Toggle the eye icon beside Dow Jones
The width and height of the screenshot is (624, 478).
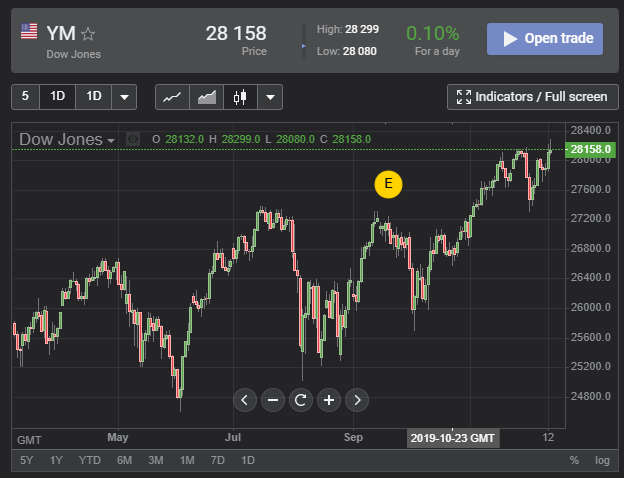(133, 139)
